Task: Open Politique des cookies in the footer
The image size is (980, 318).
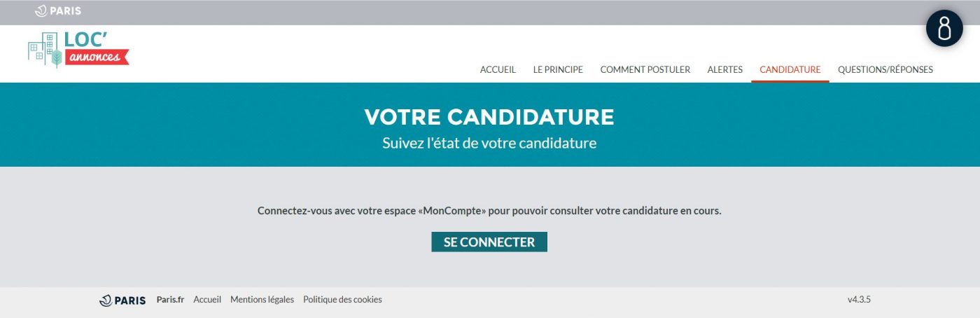Action: tap(342, 299)
